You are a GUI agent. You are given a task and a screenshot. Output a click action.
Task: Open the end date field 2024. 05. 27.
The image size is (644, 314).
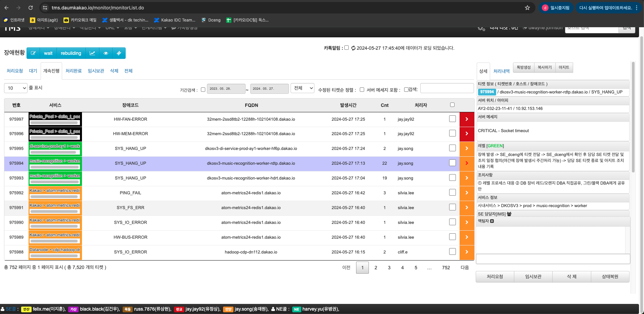[269, 89]
